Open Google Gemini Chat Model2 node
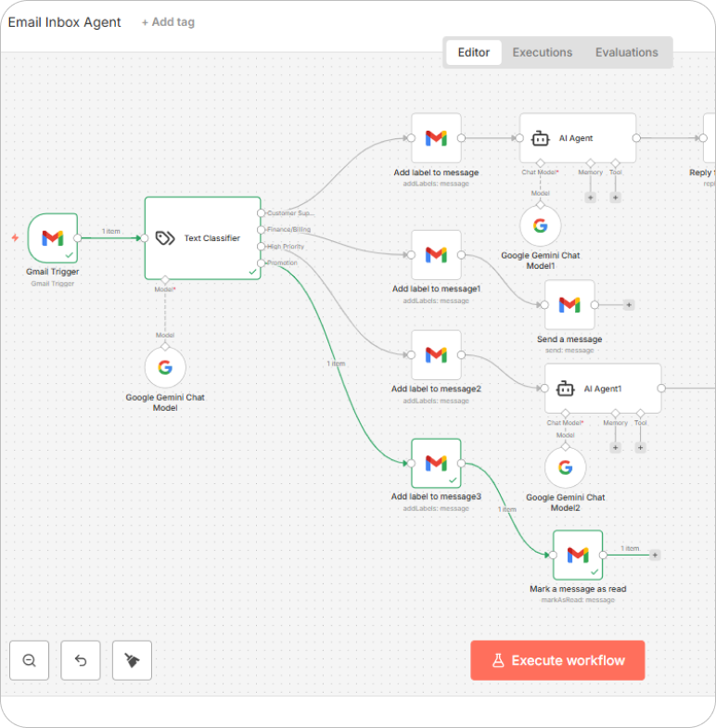Viewport: 716px width, 728px height. [x=565, y=466]
